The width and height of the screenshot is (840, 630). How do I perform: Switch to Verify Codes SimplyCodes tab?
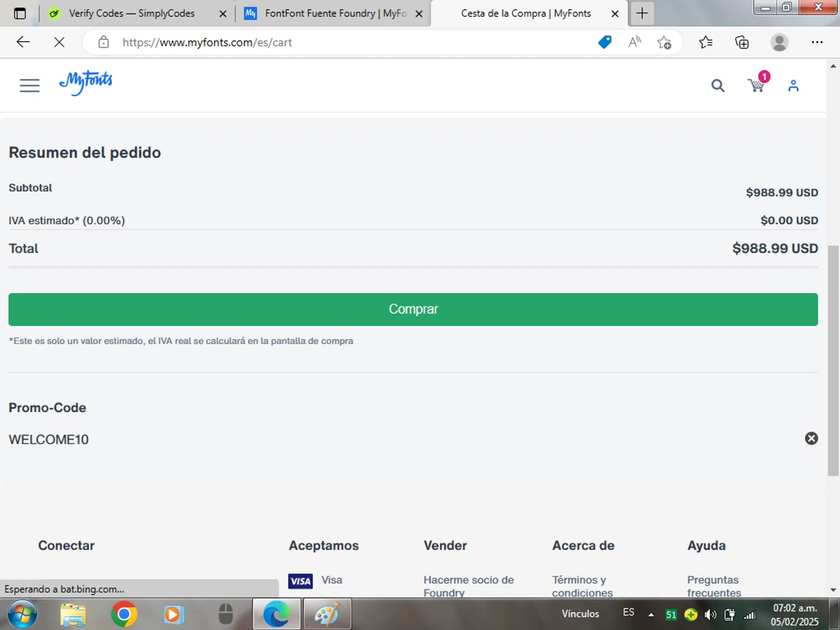(x=132, y=13)
